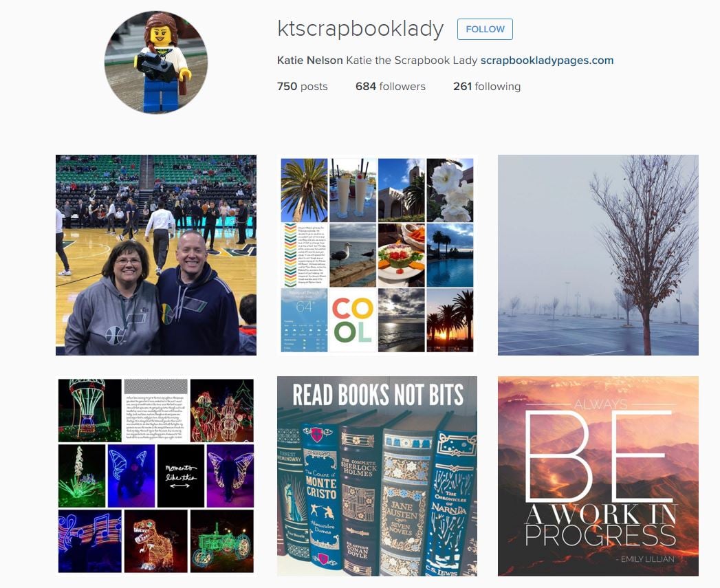Click the ktscrapbooklady username heading
The height and width of the screenshot is (588, 720).
[x=360, y=28]
